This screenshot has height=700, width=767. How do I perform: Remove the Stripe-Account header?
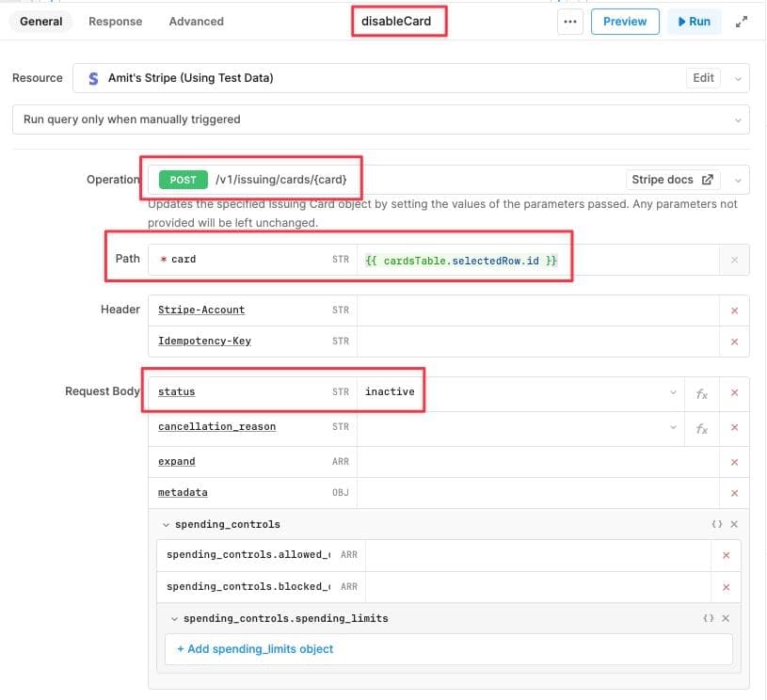point(733,309)
